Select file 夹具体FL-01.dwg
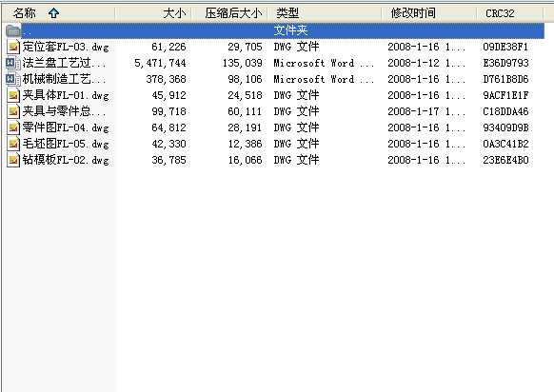The height and width of the screenshot is (392, 554). [66, 95]
